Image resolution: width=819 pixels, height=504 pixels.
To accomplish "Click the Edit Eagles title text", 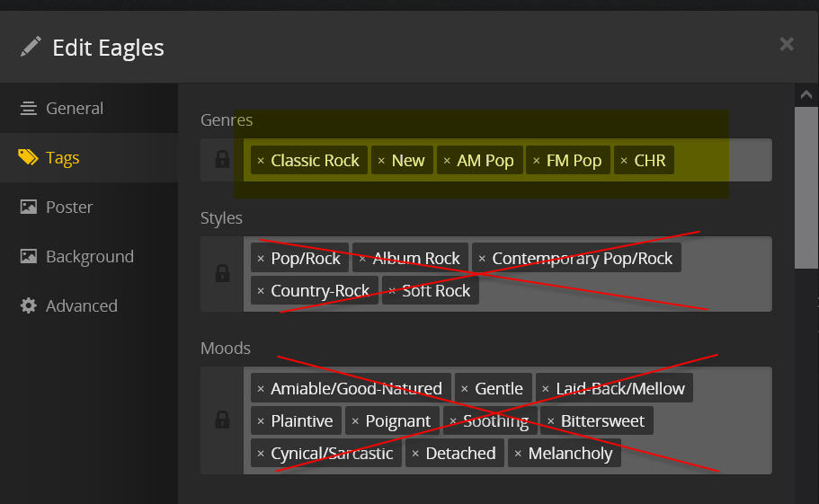I will coord(108,48).
